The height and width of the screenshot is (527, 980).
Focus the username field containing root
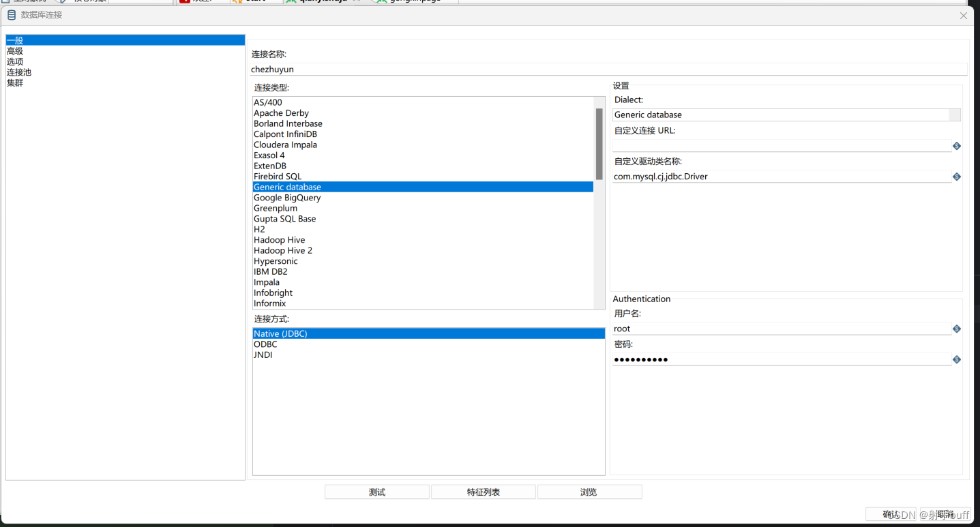coord(782,329)
